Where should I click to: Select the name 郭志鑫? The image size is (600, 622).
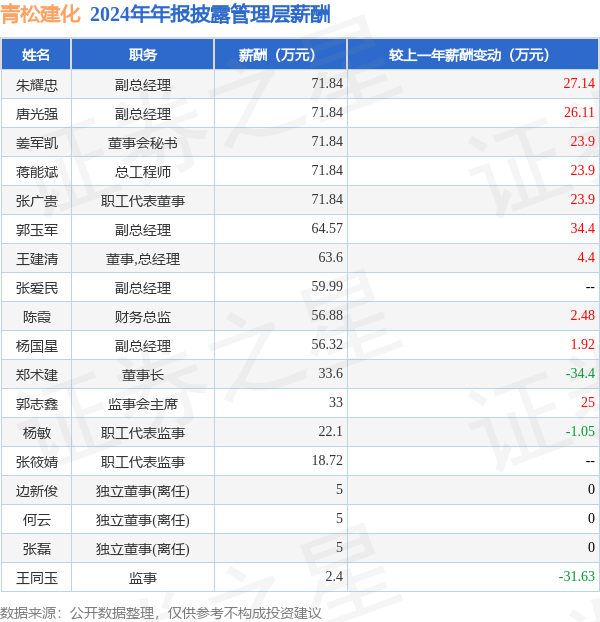tap(36, 404)
